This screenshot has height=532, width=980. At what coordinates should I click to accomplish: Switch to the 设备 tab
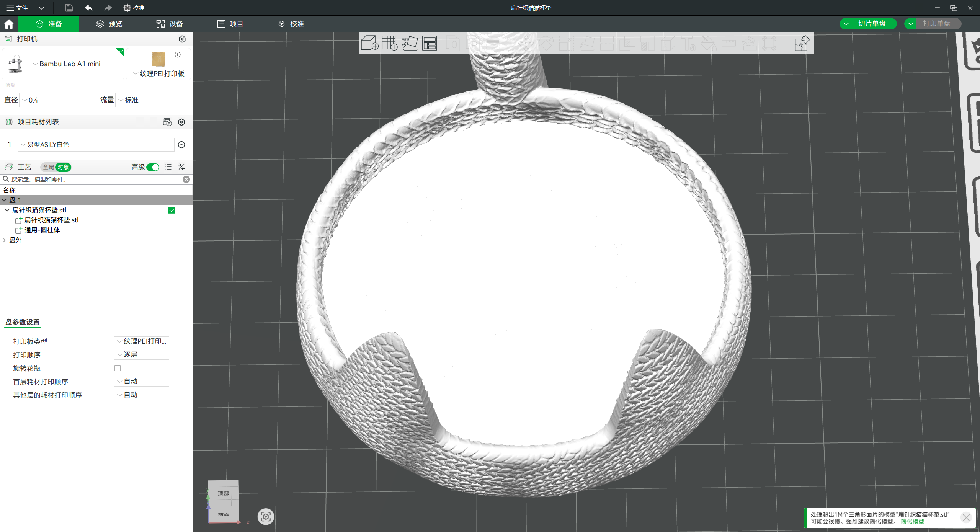click(170, 24)
